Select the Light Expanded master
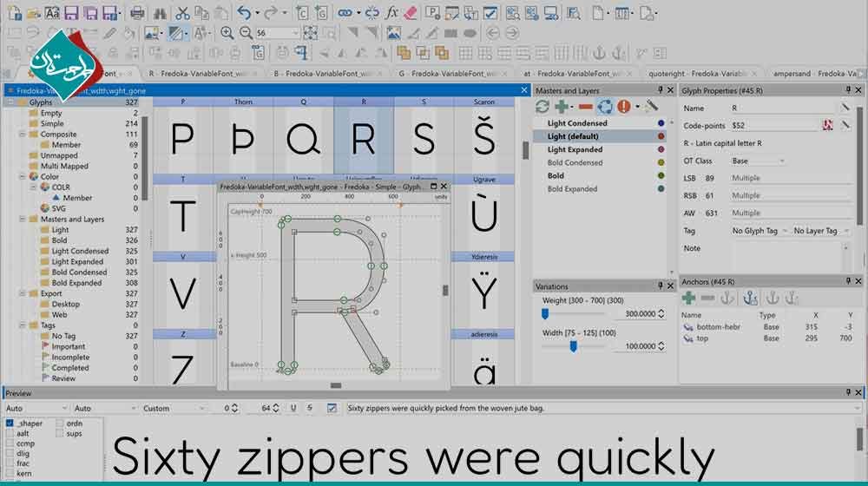This screenshot has width=868, height=486. click(x=575, y=149)
